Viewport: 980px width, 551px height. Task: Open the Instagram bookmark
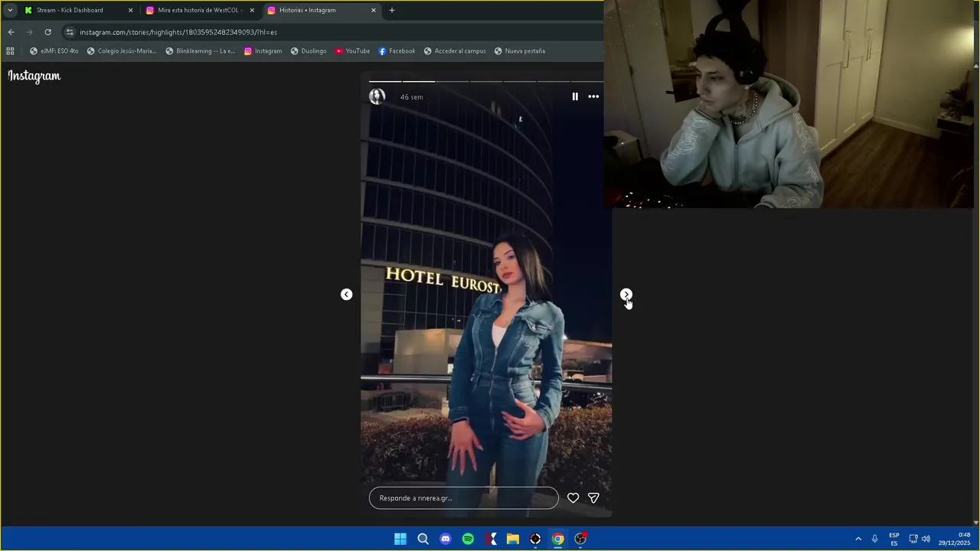(x=263, y=51)
